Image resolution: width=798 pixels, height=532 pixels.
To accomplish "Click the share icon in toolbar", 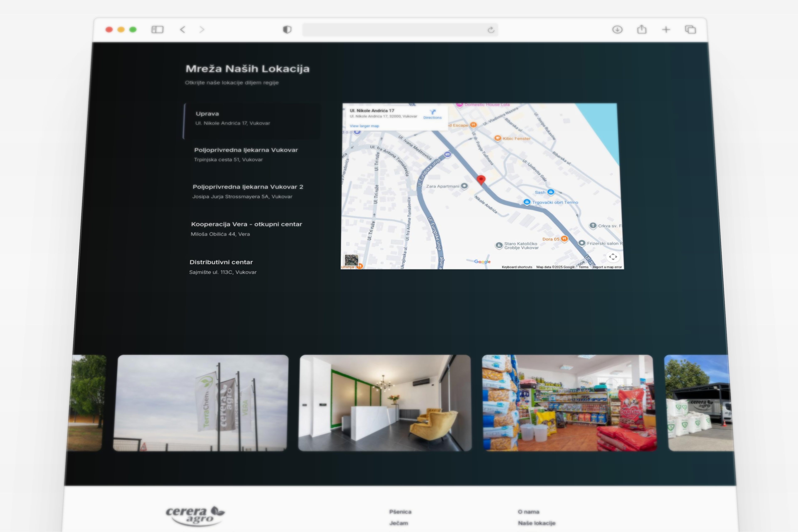I will coord(642,30).
